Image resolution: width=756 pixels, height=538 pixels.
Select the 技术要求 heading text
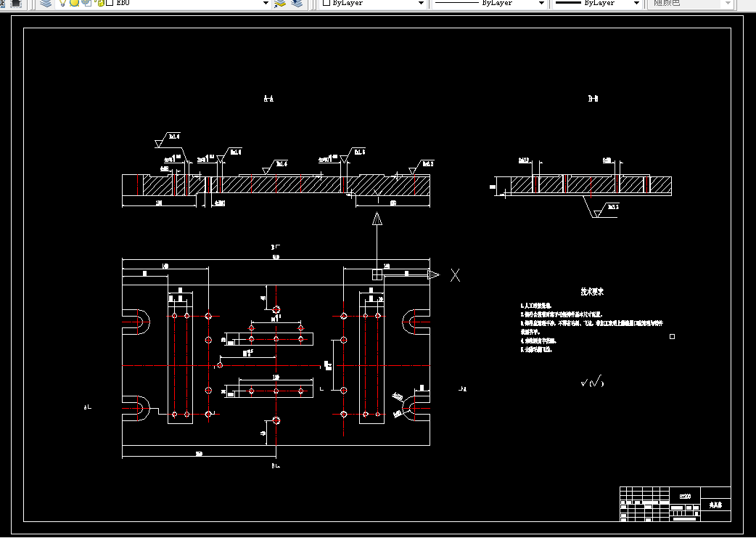pyautogui.click(x=592, y=291)
